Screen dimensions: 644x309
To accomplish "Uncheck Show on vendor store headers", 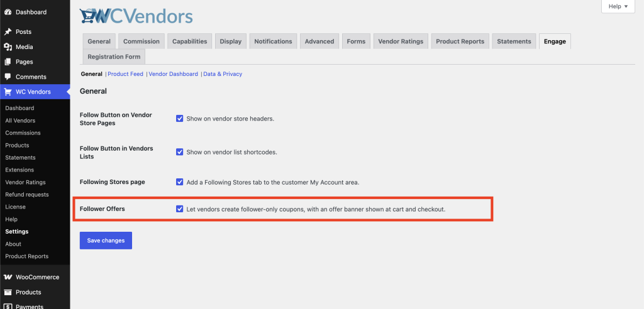I will click(179, 119).
